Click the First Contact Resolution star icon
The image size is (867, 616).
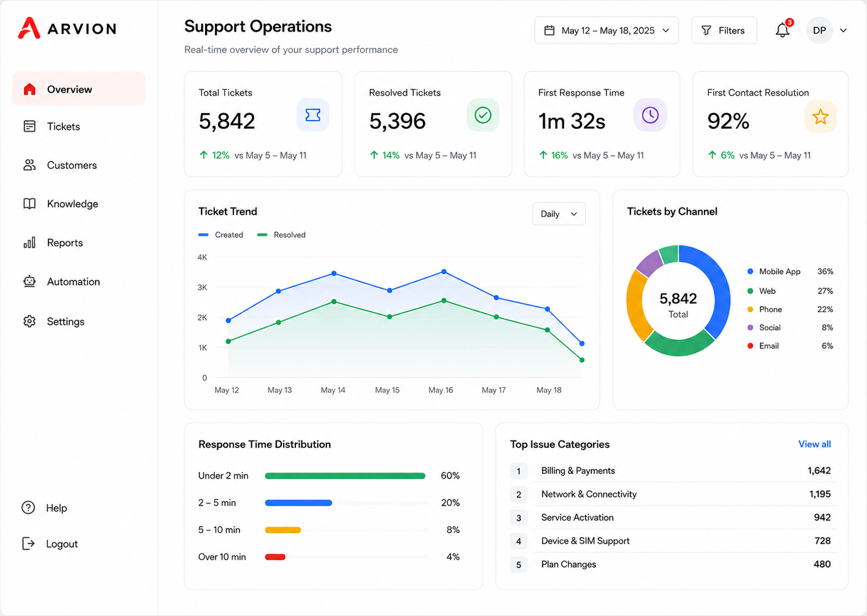click(x=820, y=117)
